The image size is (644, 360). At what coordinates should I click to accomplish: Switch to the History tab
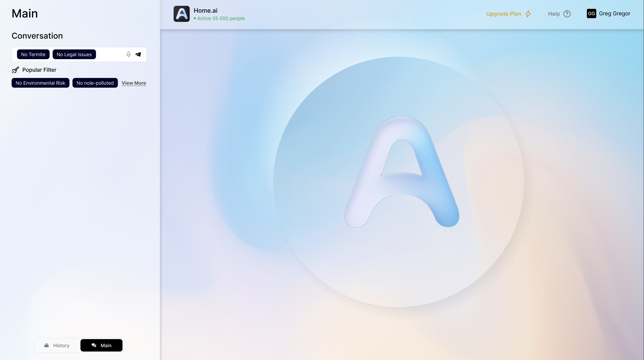click(61, 345)
